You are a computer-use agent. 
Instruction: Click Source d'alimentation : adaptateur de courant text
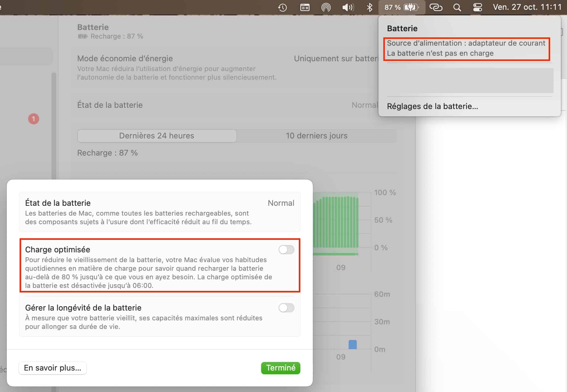pyautogui.click(x=466, y=43)
